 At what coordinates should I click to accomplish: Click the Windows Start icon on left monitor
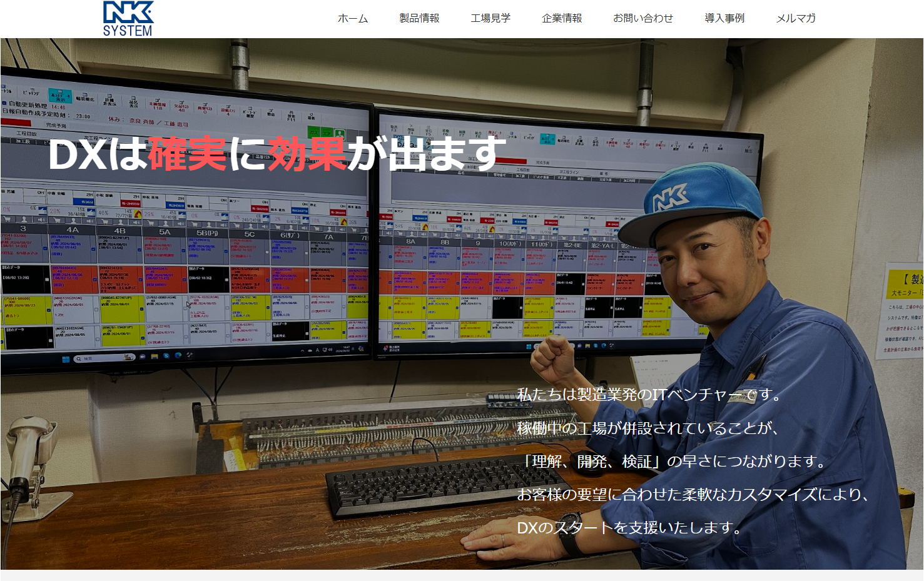click(66, 359)
